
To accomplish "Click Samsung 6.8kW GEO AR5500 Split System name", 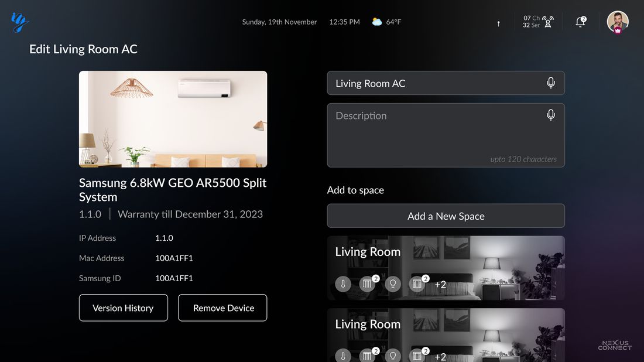I will point(173,189).
